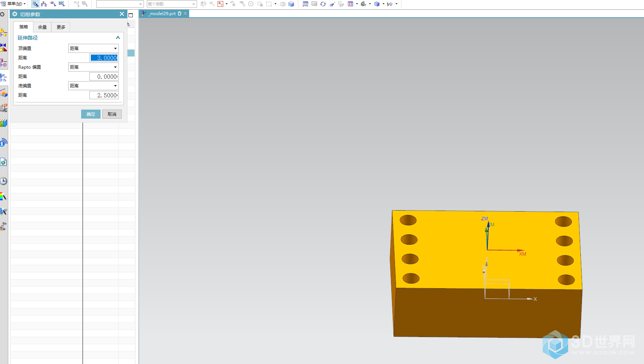Screen dimensions: 644x364
Task: Click the navigator panel maximize square icon
Action: point(131,15)
